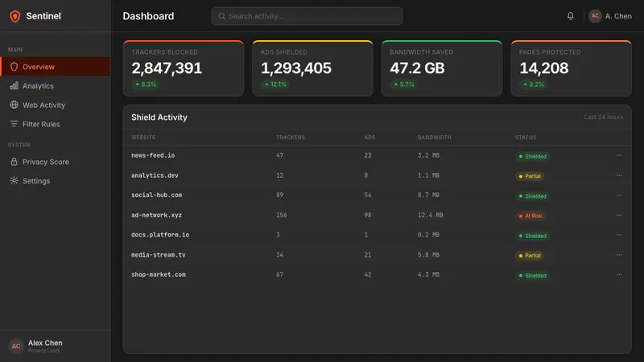The image size is (644, 362).
Task: Click Shielded status of shop-market.com
Action: click(x=532, y=275)
